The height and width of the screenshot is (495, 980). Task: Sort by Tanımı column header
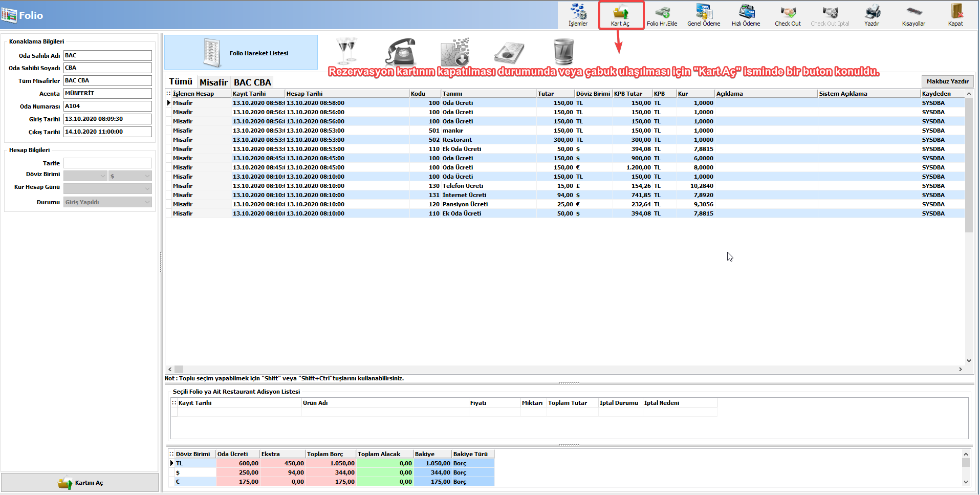489,94
